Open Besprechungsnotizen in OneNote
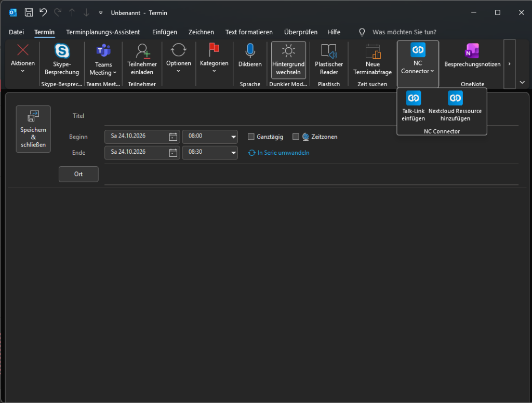 (472, 56)
